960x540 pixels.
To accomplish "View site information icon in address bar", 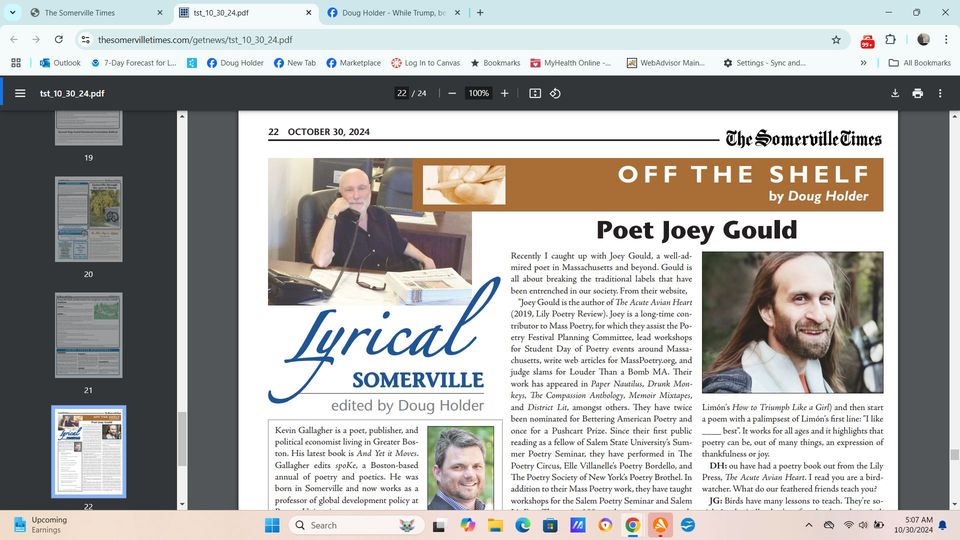I will (x=85, y=39).
